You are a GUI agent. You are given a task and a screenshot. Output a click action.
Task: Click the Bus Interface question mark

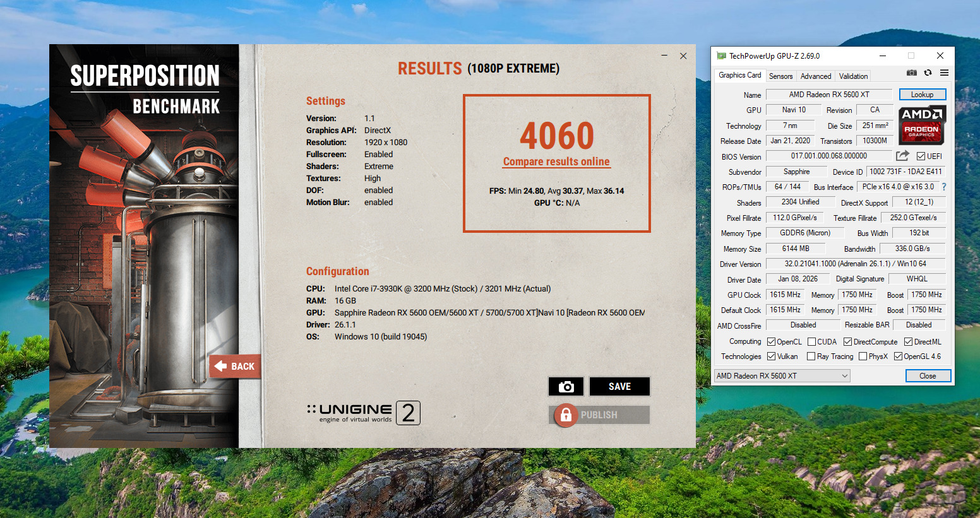click(x=944, y=187)
